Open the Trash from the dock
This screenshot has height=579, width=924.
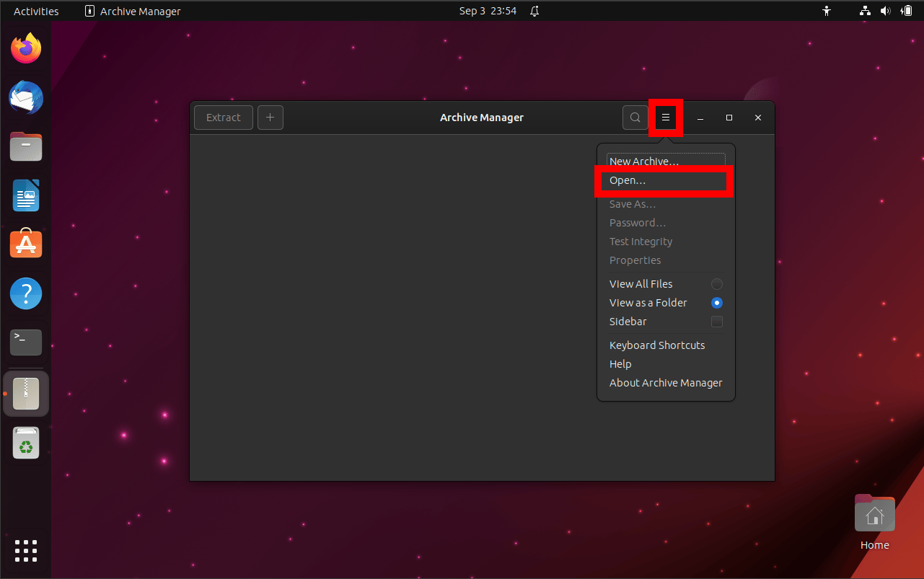pyautogui.click(x=25, y=443)
